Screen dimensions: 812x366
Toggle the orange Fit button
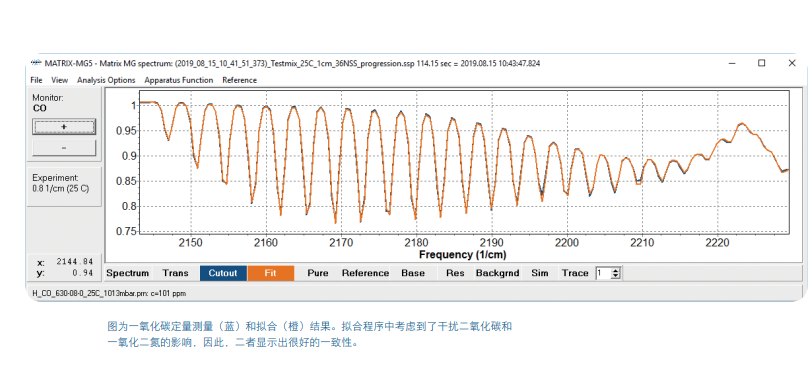pyautogui.click(x=271, y=273)
